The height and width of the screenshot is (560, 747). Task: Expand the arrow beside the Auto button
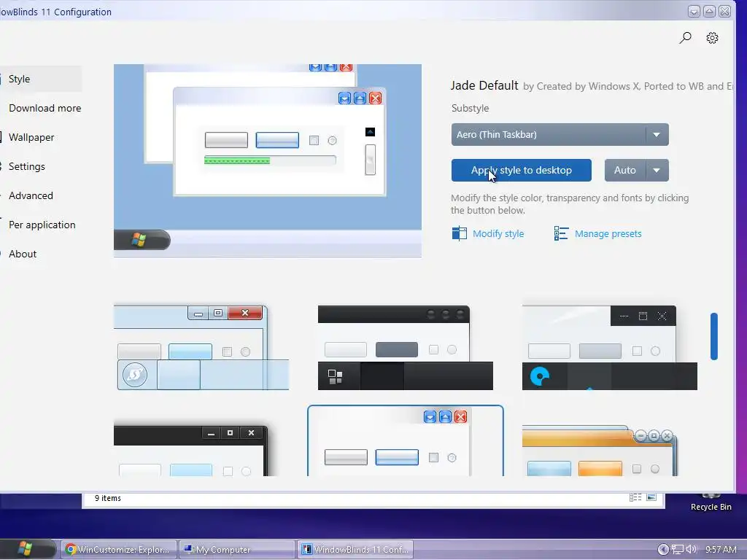(657, 170)
